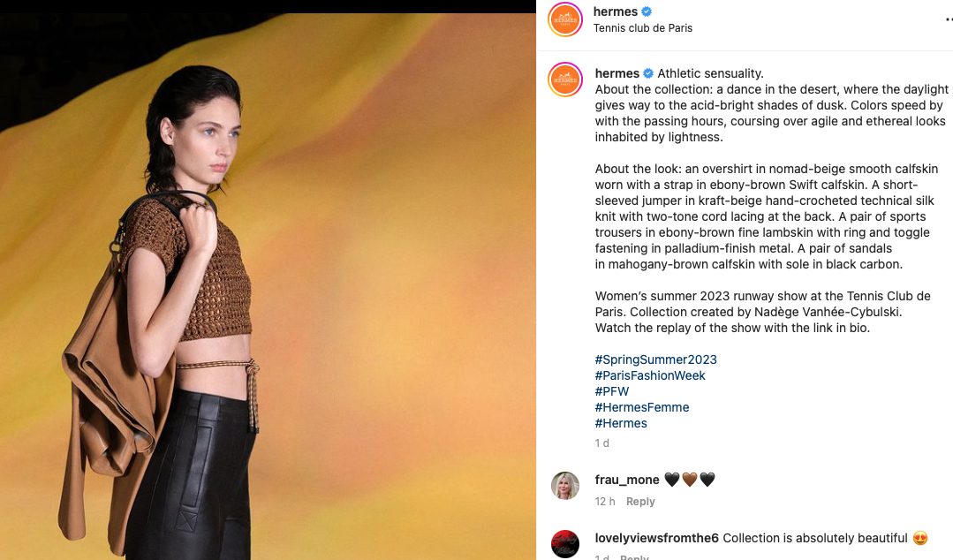
Task: Open the #PFW hashtag
Action: (611, 391)
